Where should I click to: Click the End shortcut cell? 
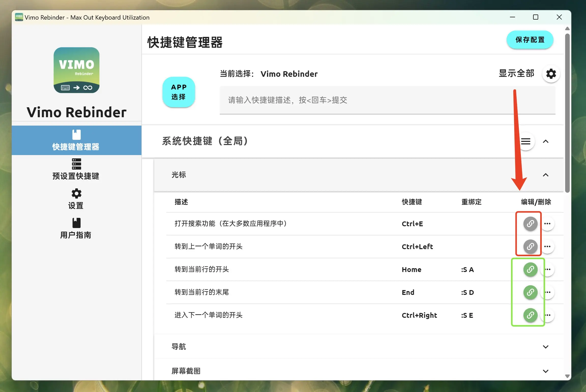tap(408, 293)
